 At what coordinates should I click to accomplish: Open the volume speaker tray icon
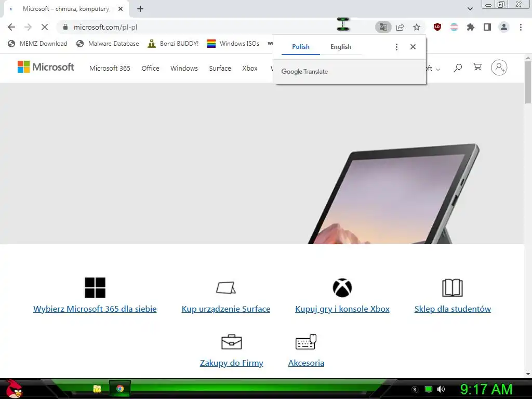[441, 389]
